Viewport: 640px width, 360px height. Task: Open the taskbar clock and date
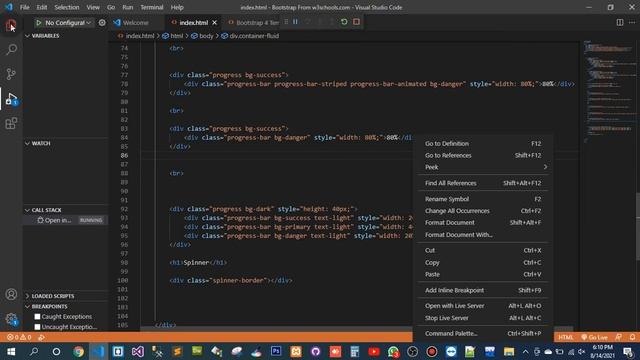point(602,351)
